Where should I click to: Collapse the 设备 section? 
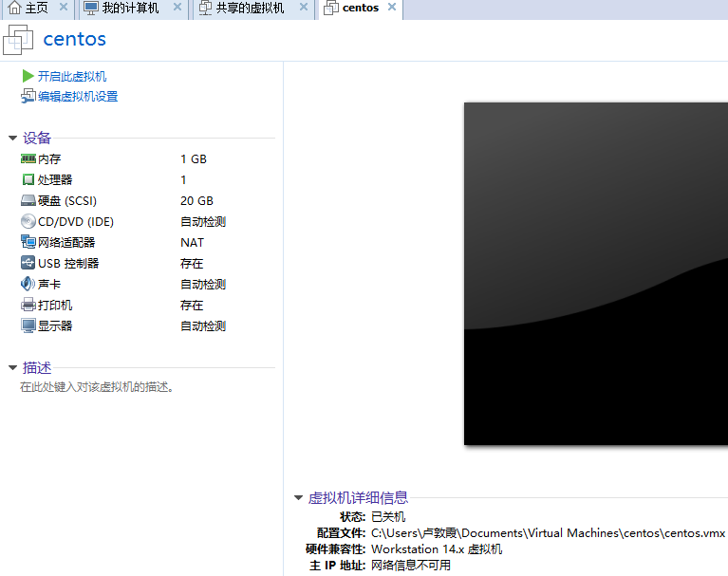click(x=13, y=138)
